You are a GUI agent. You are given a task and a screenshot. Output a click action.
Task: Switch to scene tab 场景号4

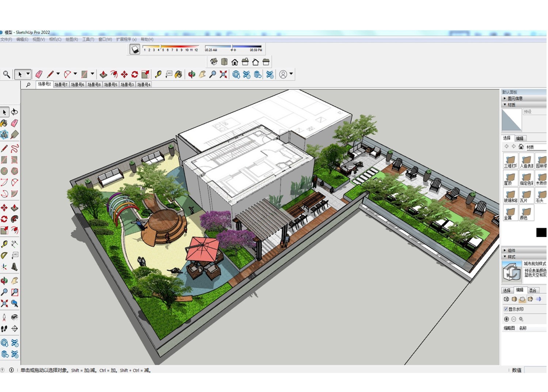144,85
